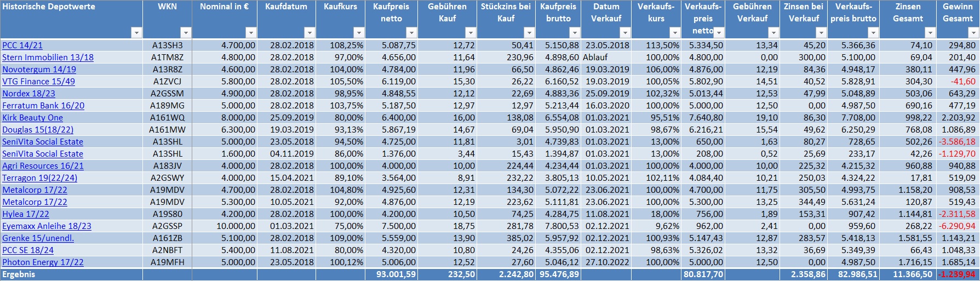Select WKN cell A1ZVCJ
The height and width of the screenshot is (281, 980).
pos(167,82)
